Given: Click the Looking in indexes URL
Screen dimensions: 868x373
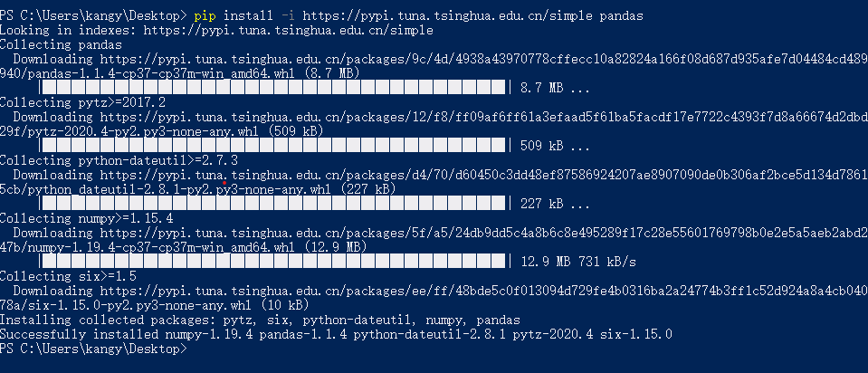Looking at the screenshot, I should [288, 31].
